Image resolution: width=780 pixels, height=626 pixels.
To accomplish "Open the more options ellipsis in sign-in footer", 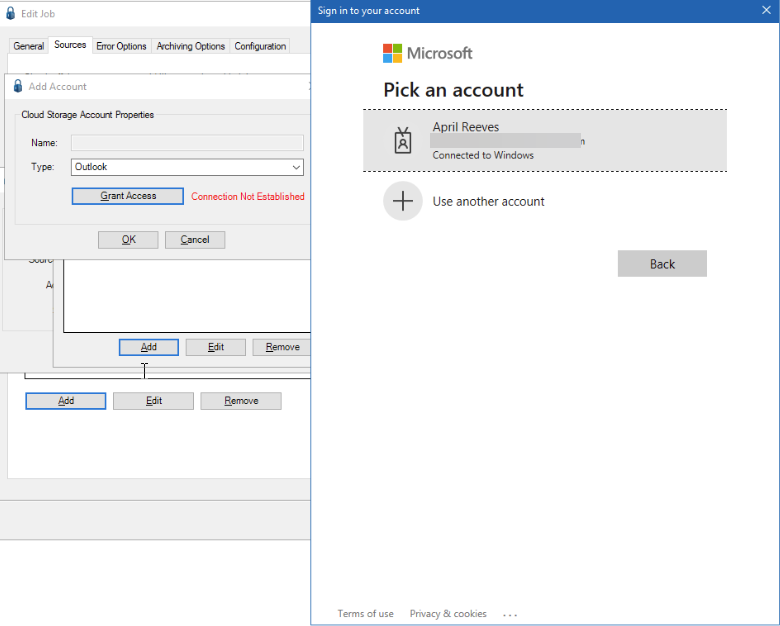I will (510, 615).
